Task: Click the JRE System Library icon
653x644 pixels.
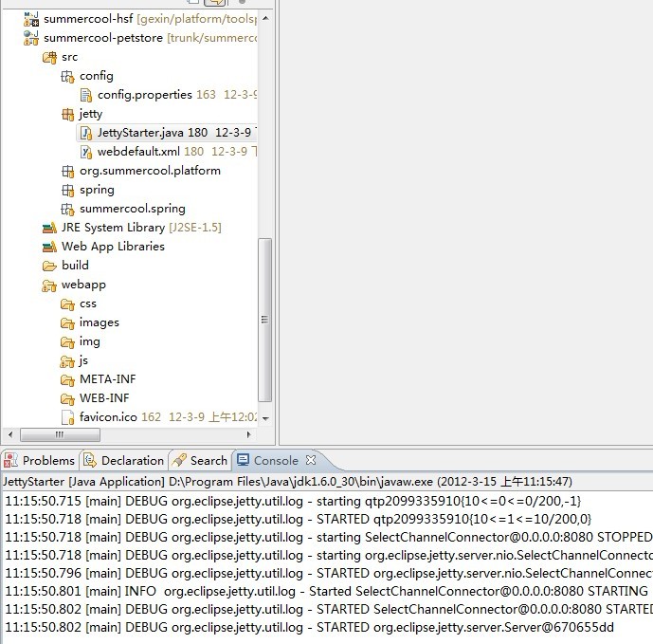Action: pos(49,228)
